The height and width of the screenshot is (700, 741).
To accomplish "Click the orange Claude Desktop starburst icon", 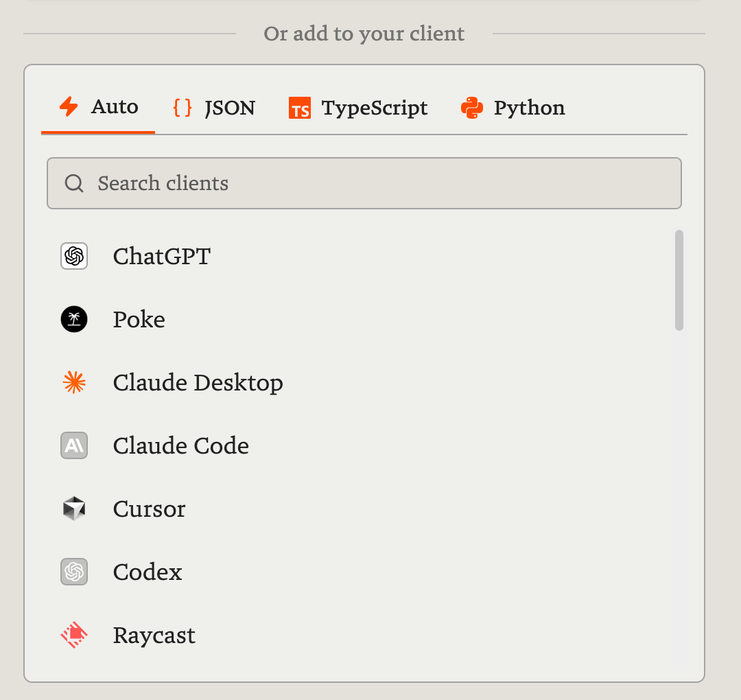I will coord(74,383).
